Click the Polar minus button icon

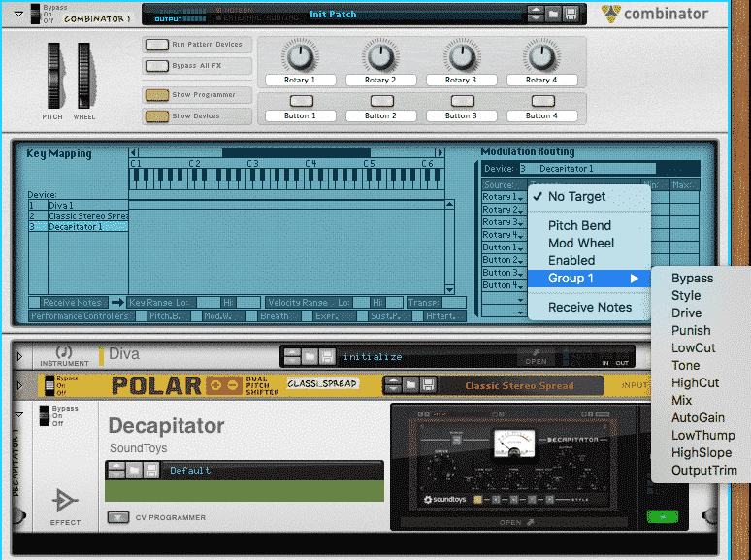[x=232, y=385]
